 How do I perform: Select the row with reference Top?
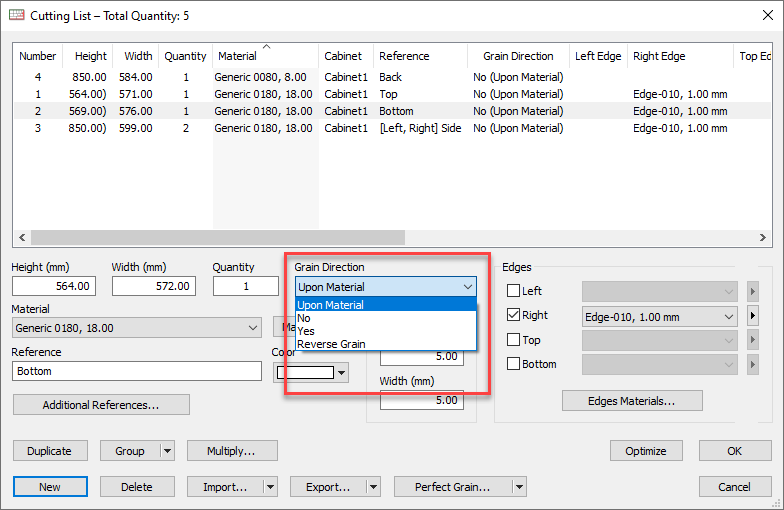click(x=392, y=94)
